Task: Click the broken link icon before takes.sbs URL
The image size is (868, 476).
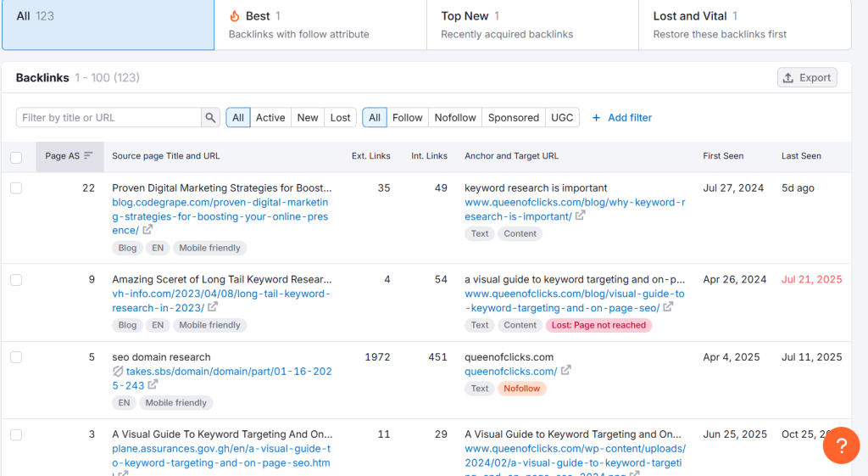Action: [x=118, y=372]
